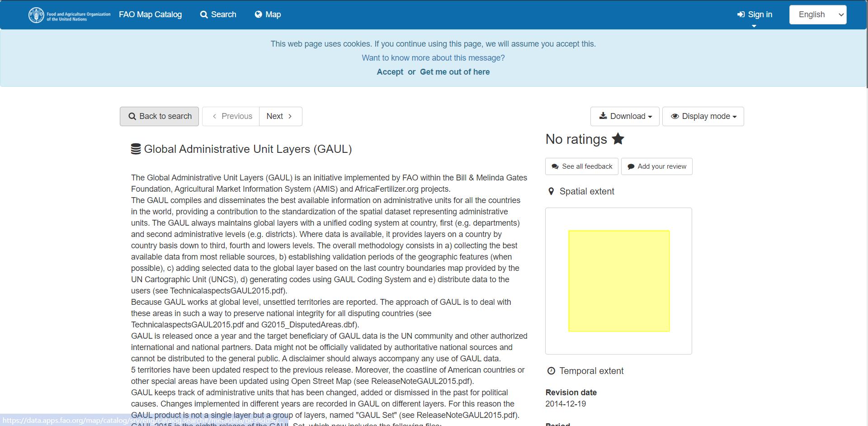The width and height of the screenshot is (868, 426).
Task: Open the Map menu item
Action: 268,14
